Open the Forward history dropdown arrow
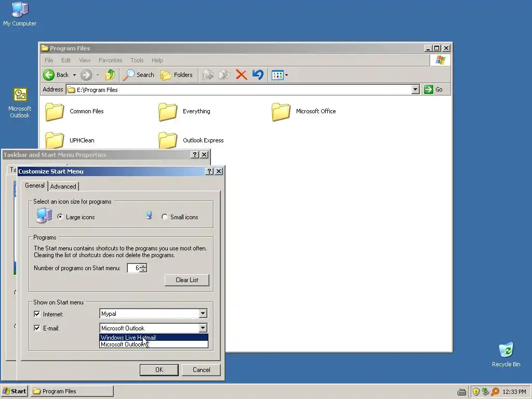The width and height of the screenshot is (532, 399). pos(98,75)
